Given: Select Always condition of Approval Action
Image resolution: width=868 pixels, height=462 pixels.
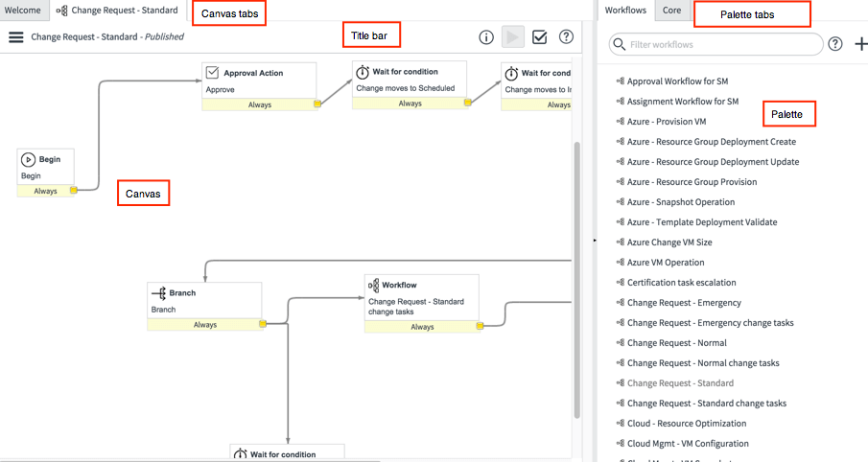Looking at the screenshot, I should (x=260, y=104).
